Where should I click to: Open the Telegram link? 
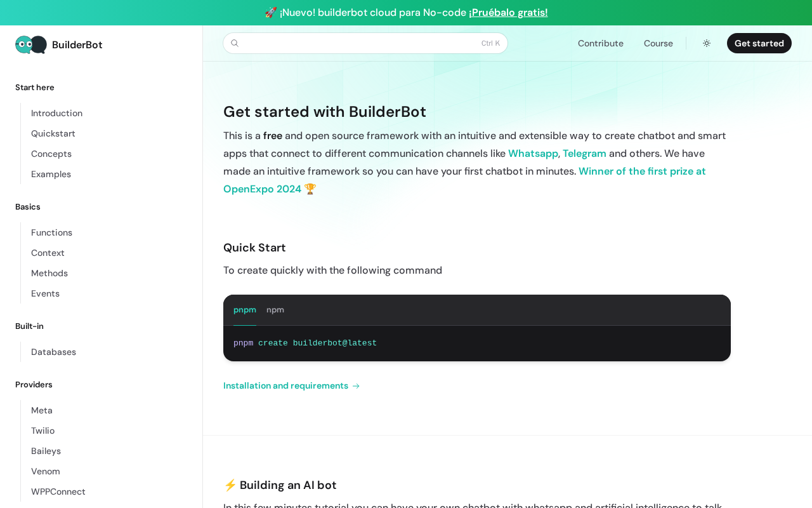click(584, 154)
